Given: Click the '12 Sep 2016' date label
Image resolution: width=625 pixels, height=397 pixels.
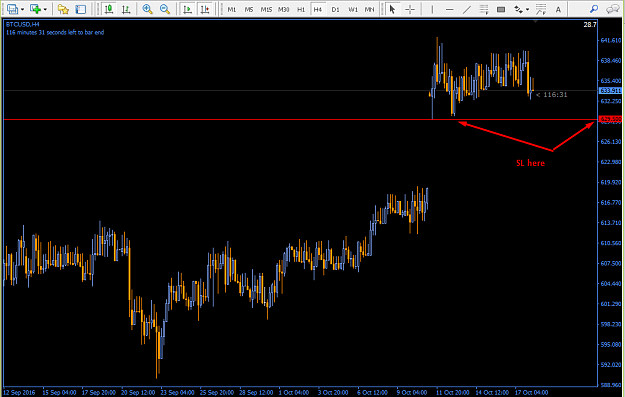Looking at the screenshot, I should point(19,393).
